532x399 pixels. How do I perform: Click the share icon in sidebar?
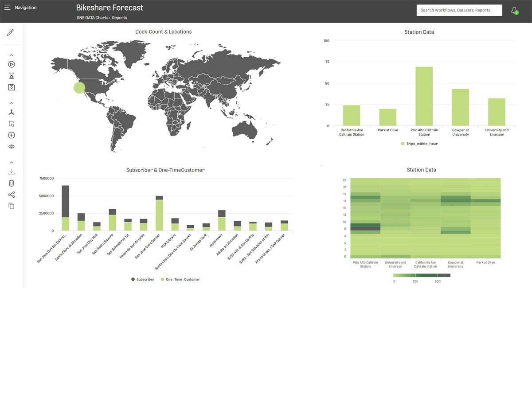(12, 195)
